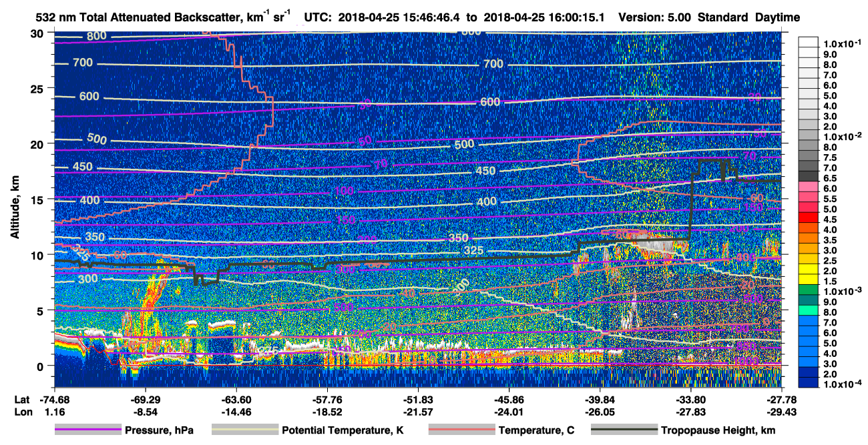Click latitude value -27.78

[x=782, y=400]
